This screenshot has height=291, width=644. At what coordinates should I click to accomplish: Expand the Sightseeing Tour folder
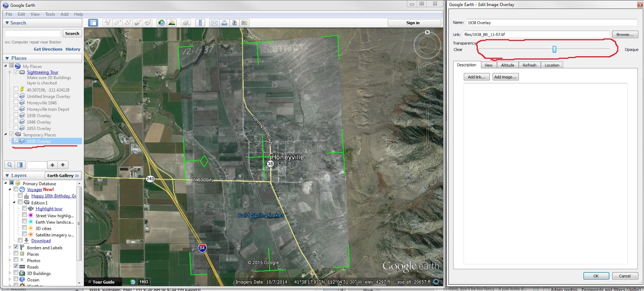(x=10, y=72)
